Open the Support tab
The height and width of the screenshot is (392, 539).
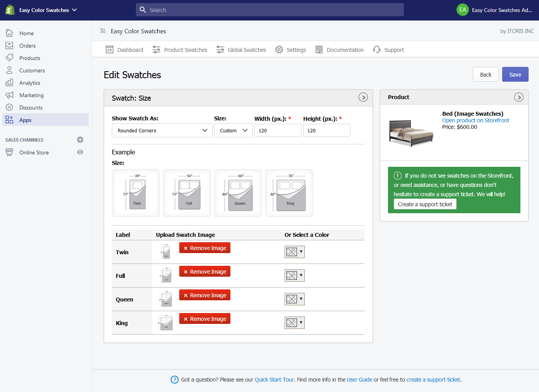point(388,50)
